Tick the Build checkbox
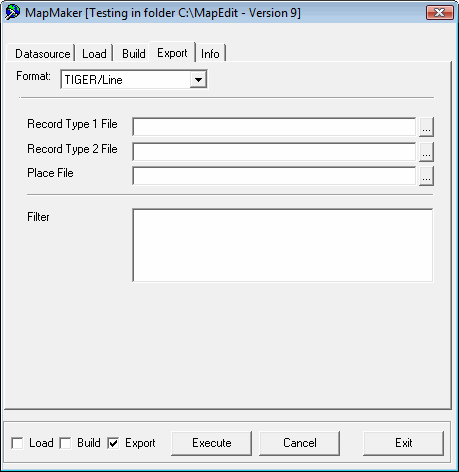Image resolution: width=459 pixels, height=472 pixels. pyautogui.click(x=65, y=443)
